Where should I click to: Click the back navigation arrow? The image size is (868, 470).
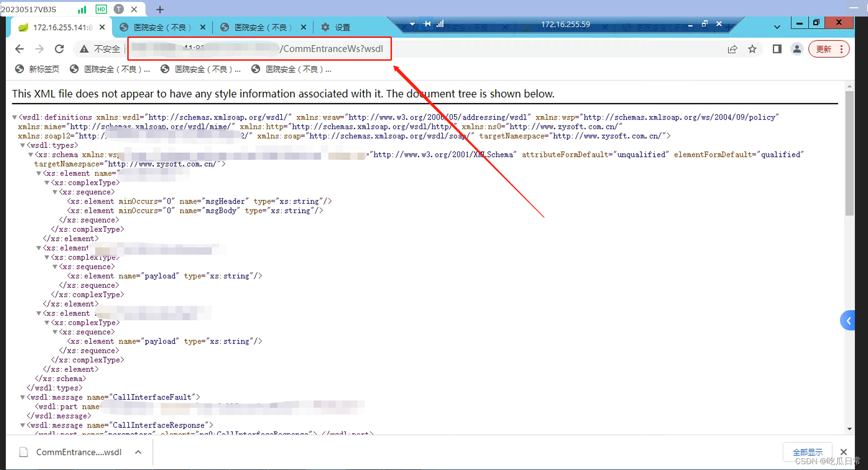(x=19, y=49)
